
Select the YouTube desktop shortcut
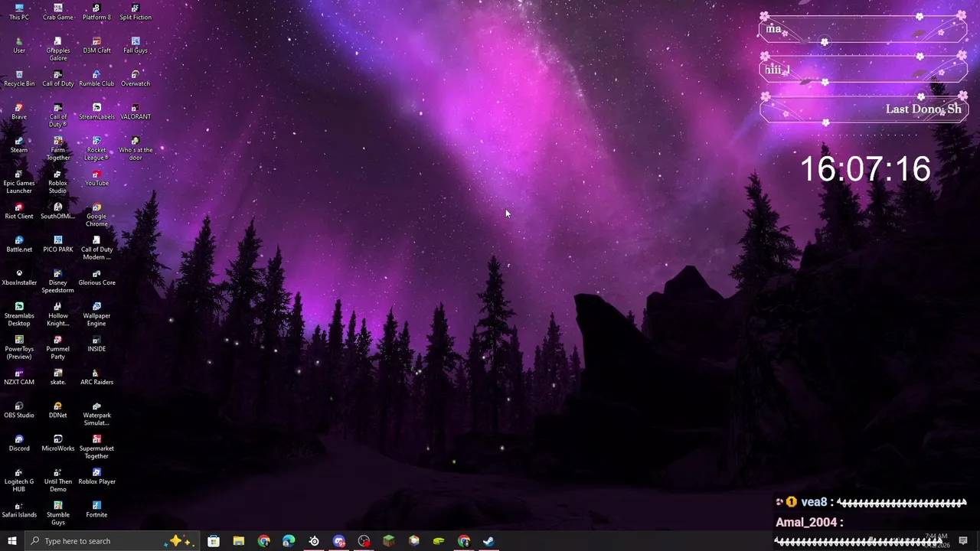coord(96,178)
